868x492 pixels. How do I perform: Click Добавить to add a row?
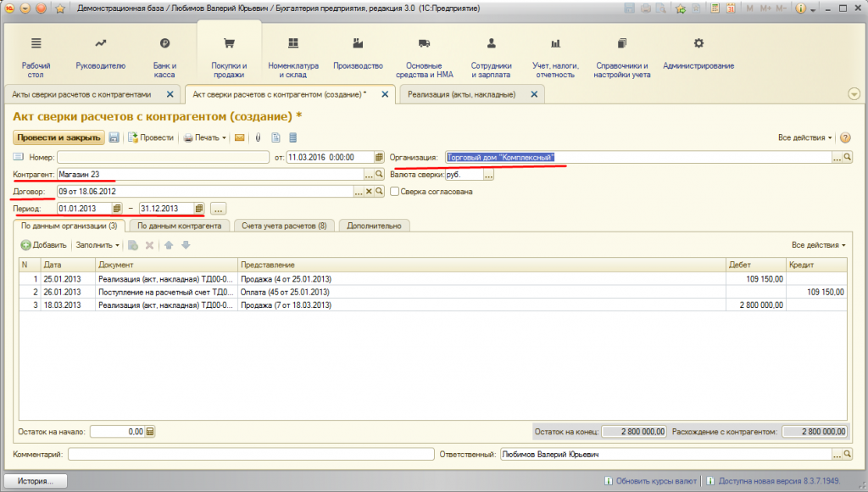pyautogui.click(x=44, y=245)
